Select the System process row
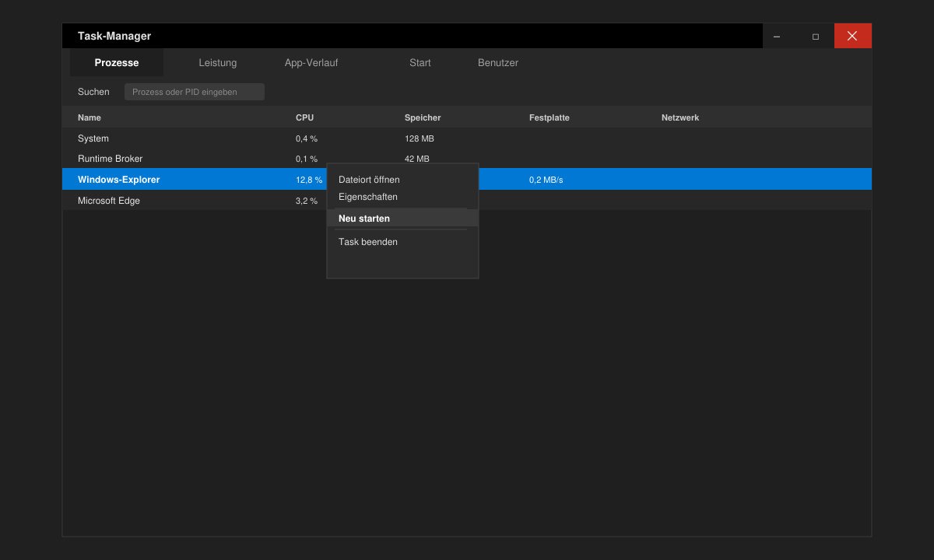Viewport: 934px width, 560px height. (x=467, y=138)
